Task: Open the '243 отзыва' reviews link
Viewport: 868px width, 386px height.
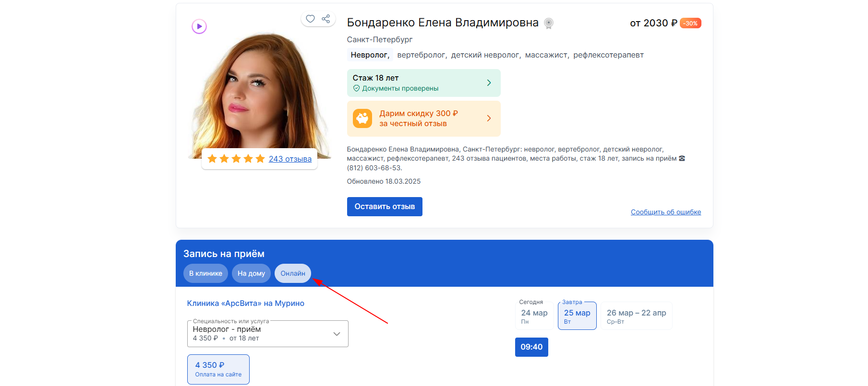Action: click(290, 159)
